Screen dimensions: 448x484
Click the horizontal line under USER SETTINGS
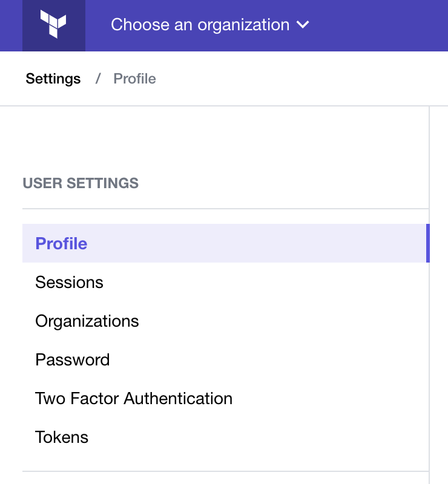(x=224, y=209)
